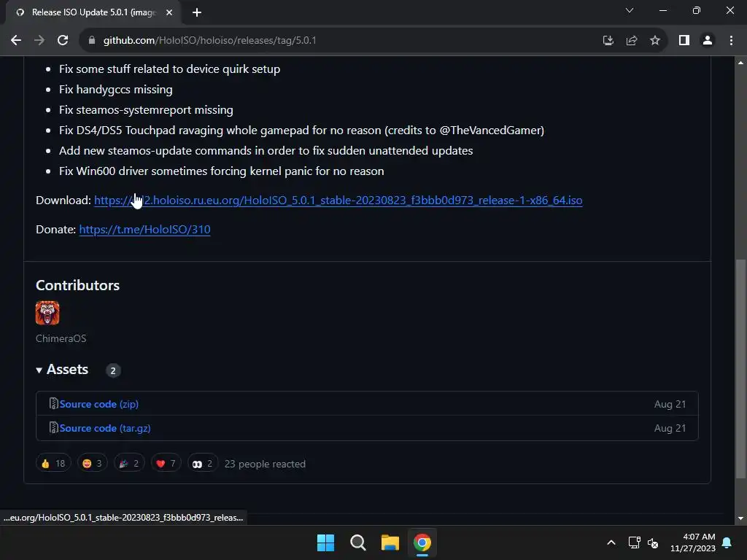Click the network display tray icon
Screen dimensions: 747x560
point(634,542)
